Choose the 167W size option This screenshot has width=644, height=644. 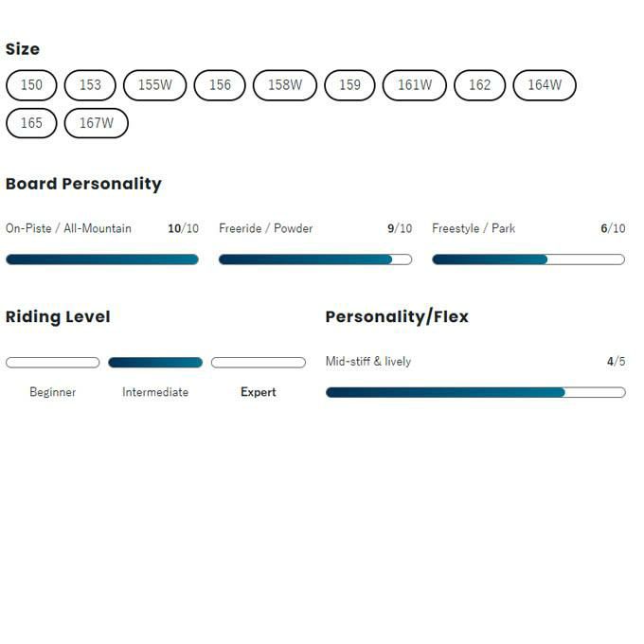97,123
